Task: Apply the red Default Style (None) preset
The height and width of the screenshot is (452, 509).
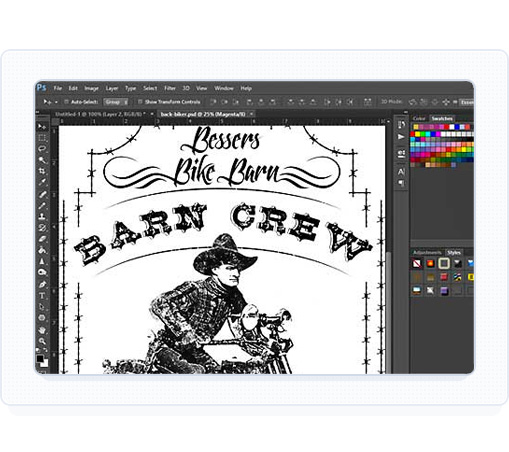Action: [417, 264]
